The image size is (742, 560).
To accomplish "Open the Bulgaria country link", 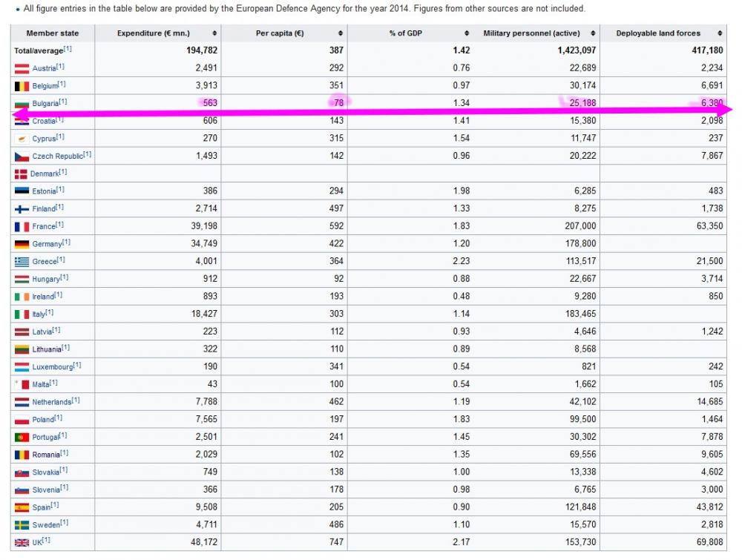I will [x=45, y=104].
